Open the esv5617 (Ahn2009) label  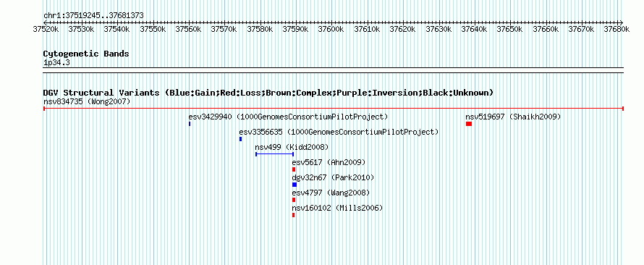coord(329,162)
